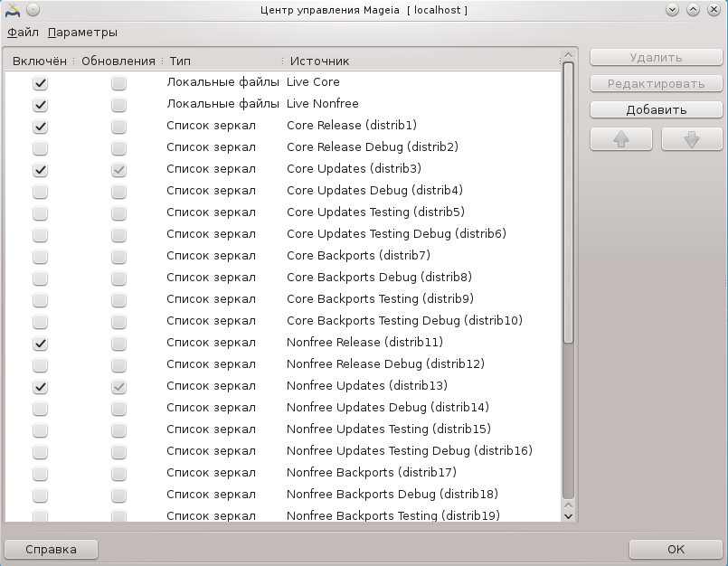Mark Nonfree Release (distrib11) as updates media
The image size is (728, 566).
tap(118, 344)
